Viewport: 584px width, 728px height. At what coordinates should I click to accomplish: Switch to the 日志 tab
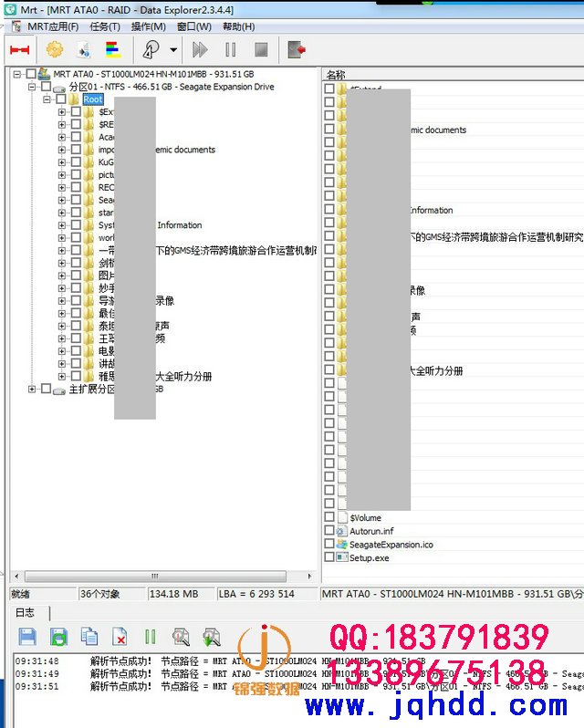pyautogui.click(x=25, y=613)
